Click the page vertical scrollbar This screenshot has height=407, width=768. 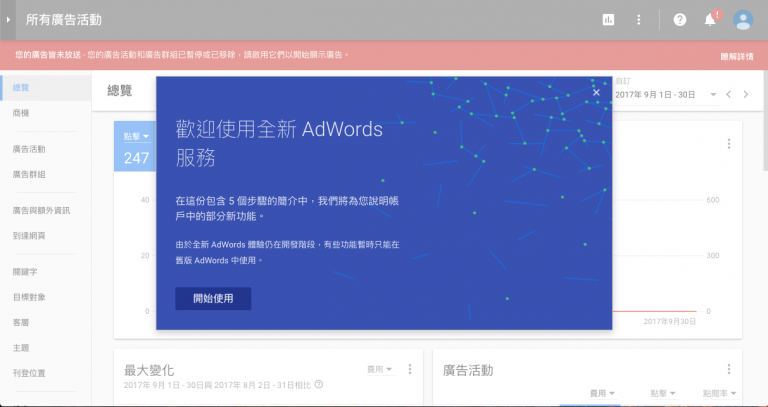tap(765, 120)
